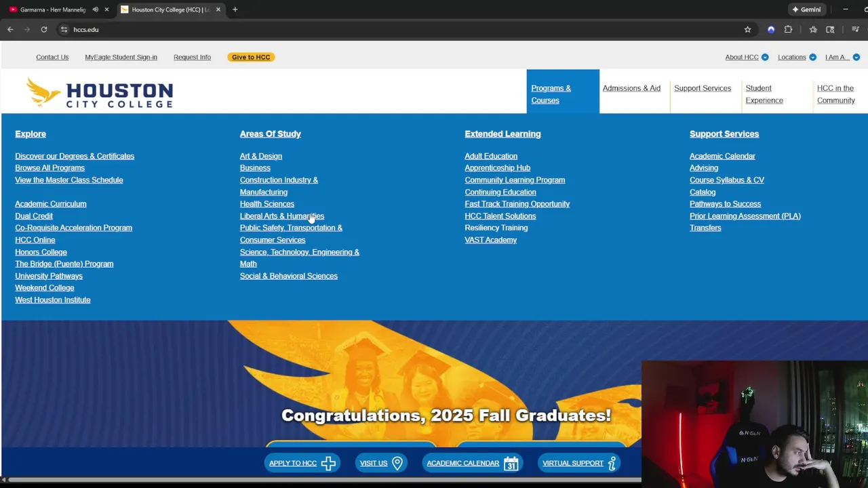Expand the Locations dropdown arrow
The height and width of the screenshot is (488, 868).
(x=812, y=57)
